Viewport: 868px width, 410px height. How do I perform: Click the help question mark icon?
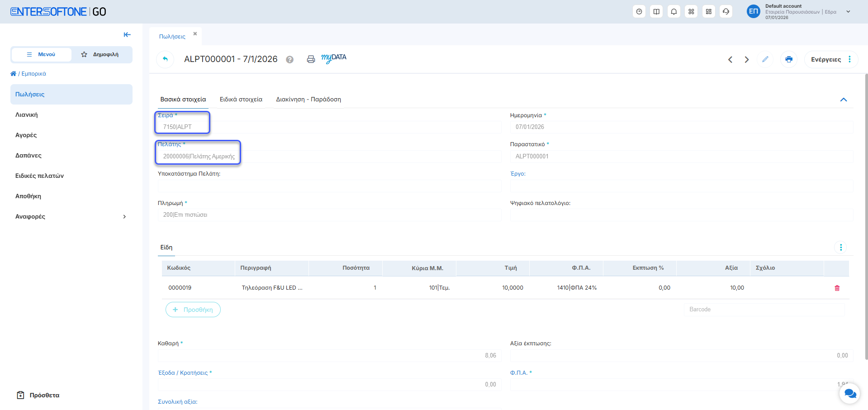pos(290,60)
